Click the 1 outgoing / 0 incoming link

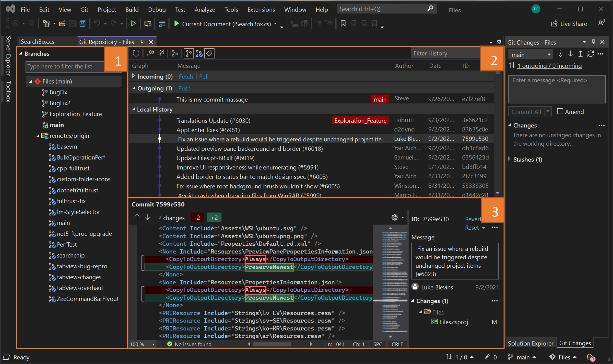coord(549,66)
